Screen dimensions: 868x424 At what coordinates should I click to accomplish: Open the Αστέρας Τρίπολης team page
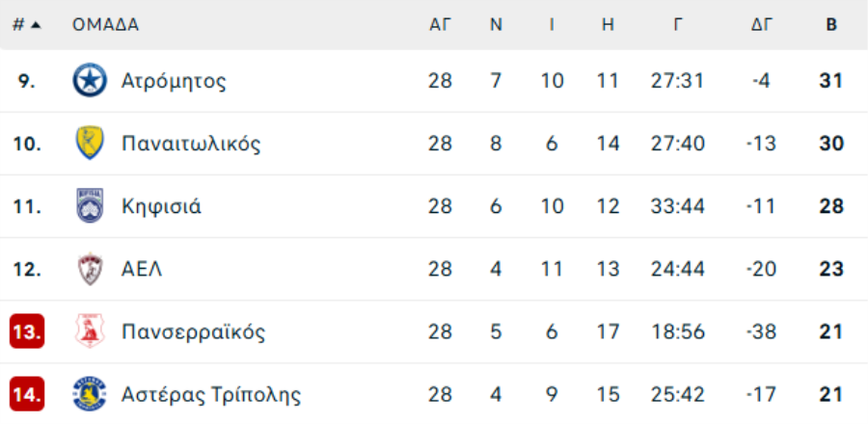pyautogui.click(x=211, y=394)
